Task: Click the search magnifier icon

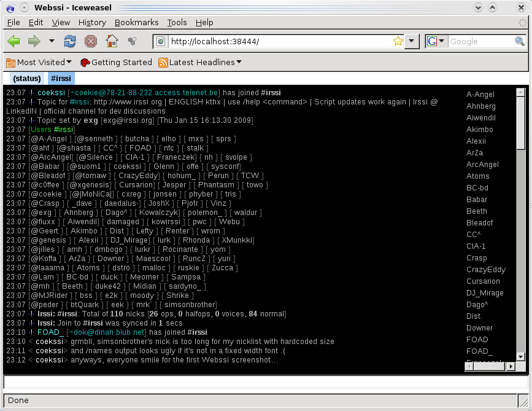Action: click(x=519, y=41)
